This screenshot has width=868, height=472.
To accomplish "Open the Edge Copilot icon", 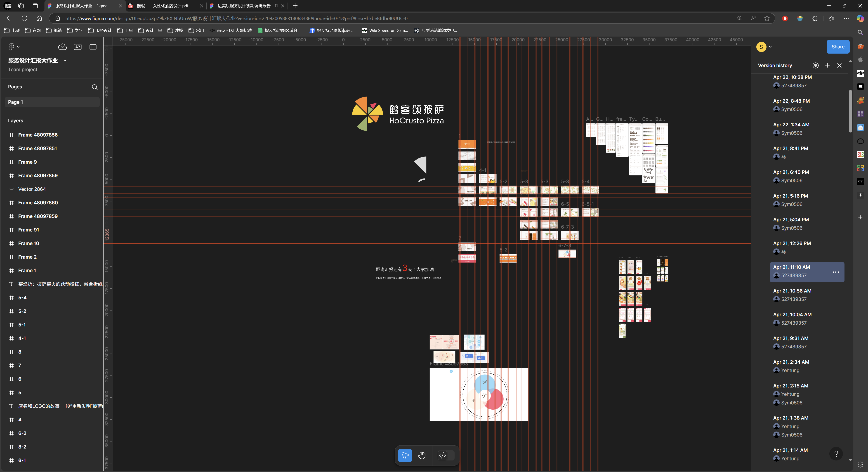I will point(860,18).
